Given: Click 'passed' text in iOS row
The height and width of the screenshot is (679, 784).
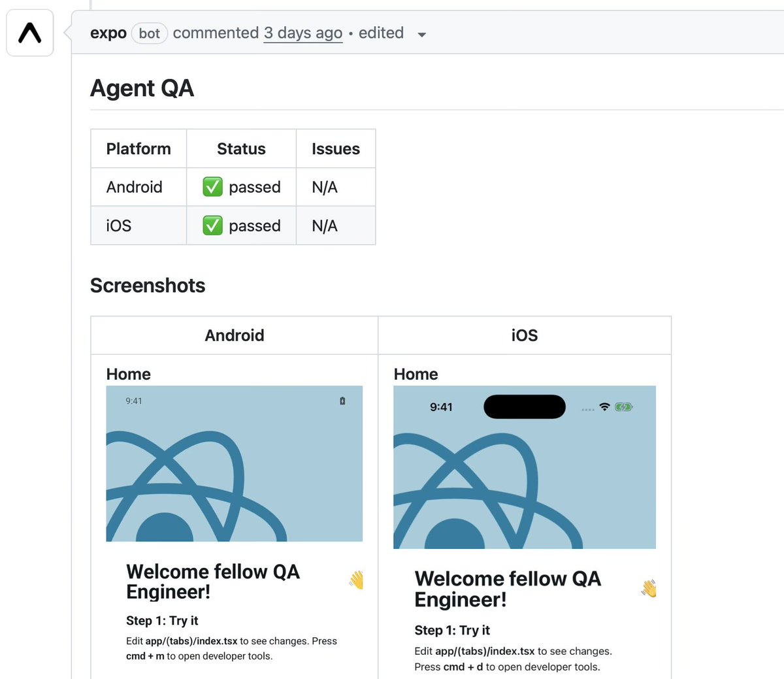Looking at the screenshot, I should (x=255, y=226).
